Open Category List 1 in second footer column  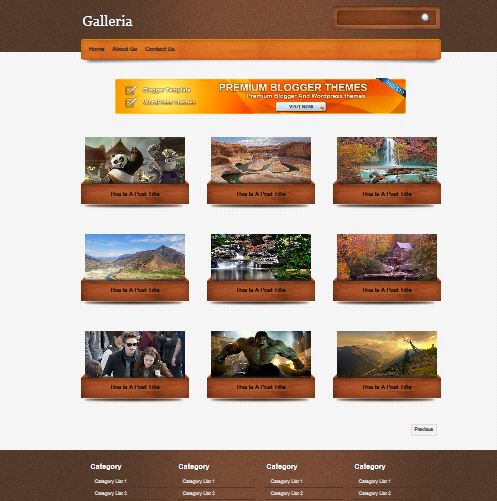click(198, 481)
